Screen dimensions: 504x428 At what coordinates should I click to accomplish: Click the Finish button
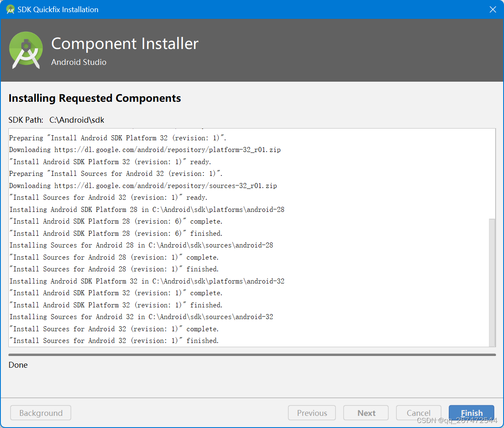(x=471, y=413)
